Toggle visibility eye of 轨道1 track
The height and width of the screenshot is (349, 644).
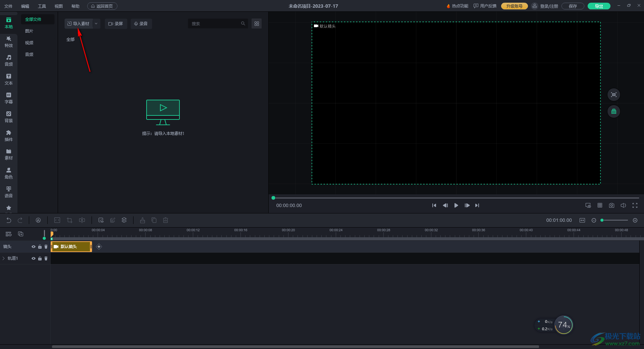click(x=34, y=258)
